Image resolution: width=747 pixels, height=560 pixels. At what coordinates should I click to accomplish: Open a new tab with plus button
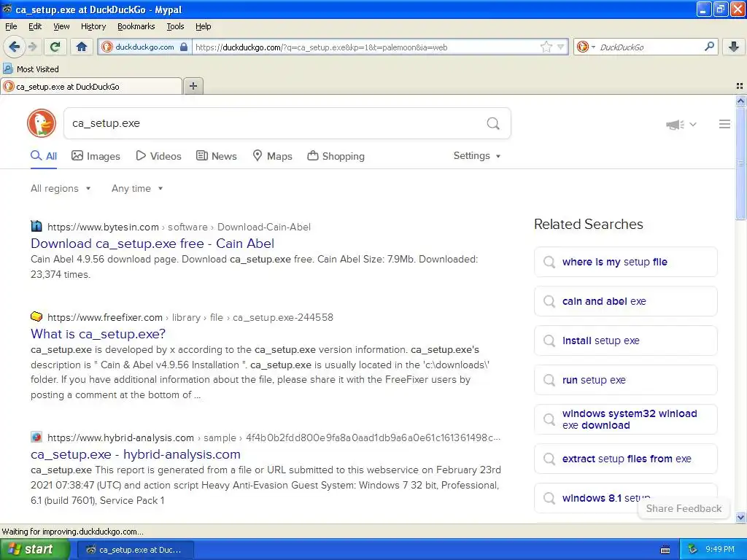(193, 86)
